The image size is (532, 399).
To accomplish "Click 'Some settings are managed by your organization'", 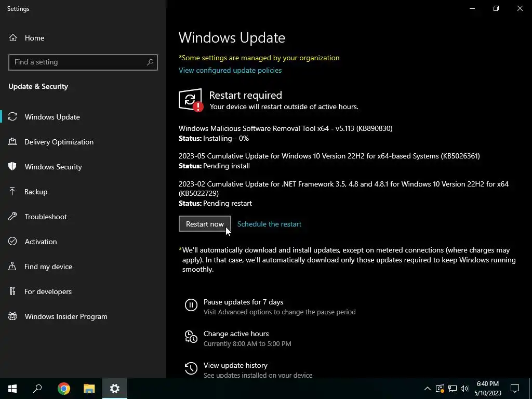I will (259, 58).
